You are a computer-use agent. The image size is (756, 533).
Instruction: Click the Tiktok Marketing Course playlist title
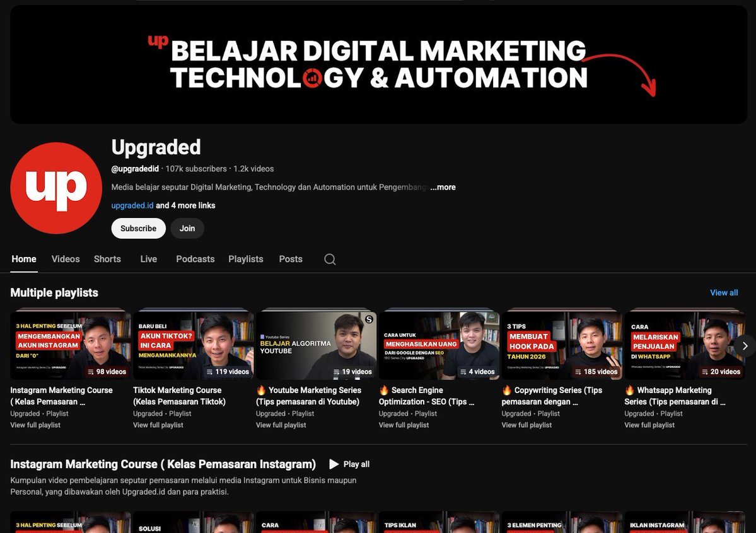point(179,396)
